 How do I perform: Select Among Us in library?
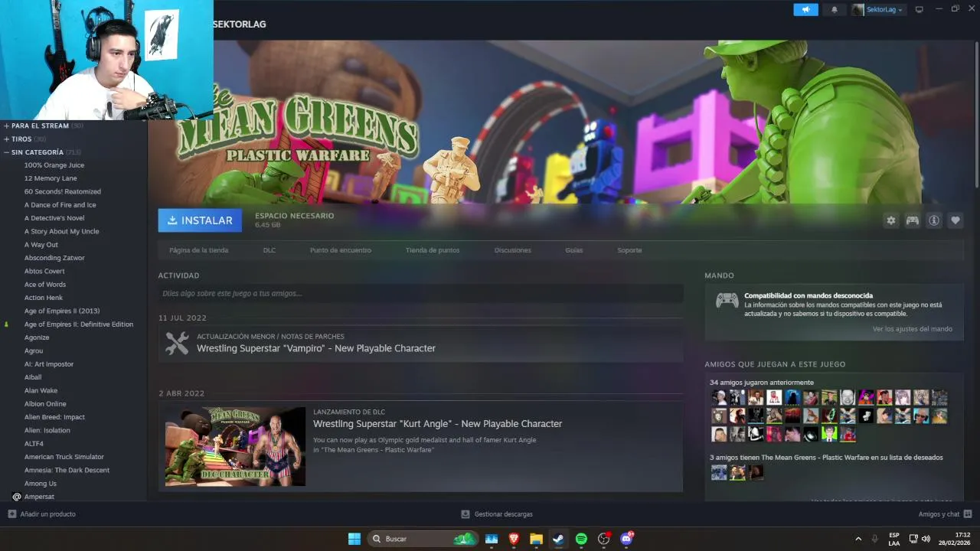(41, 484)
